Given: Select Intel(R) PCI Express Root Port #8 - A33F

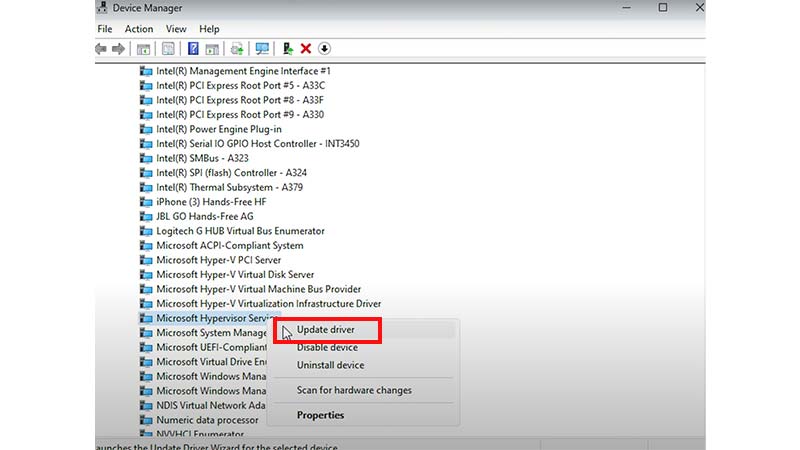Looking at the screenshot, I should pyautogui.click(x=240, y=100).
